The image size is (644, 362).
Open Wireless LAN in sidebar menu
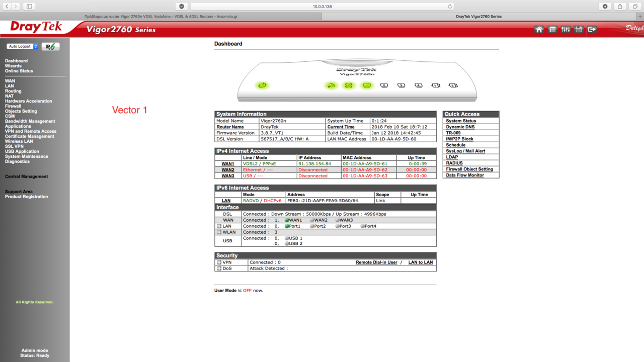(x=19, y=141)
